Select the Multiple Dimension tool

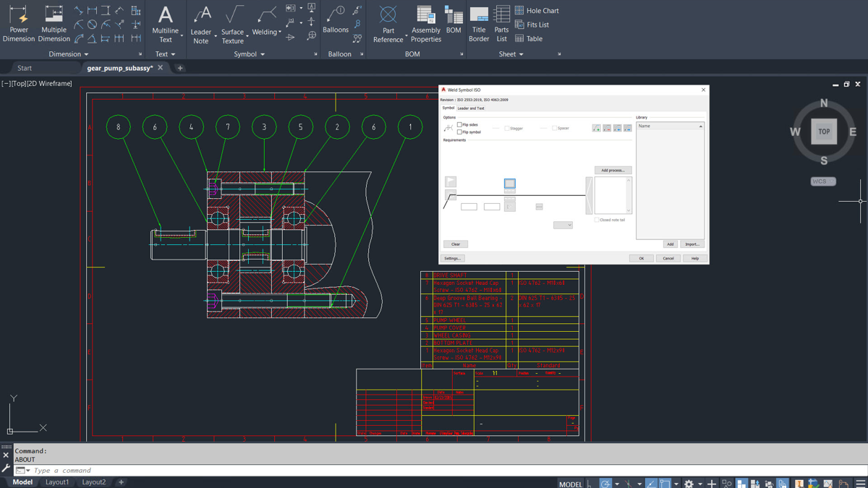coord(54,24)
